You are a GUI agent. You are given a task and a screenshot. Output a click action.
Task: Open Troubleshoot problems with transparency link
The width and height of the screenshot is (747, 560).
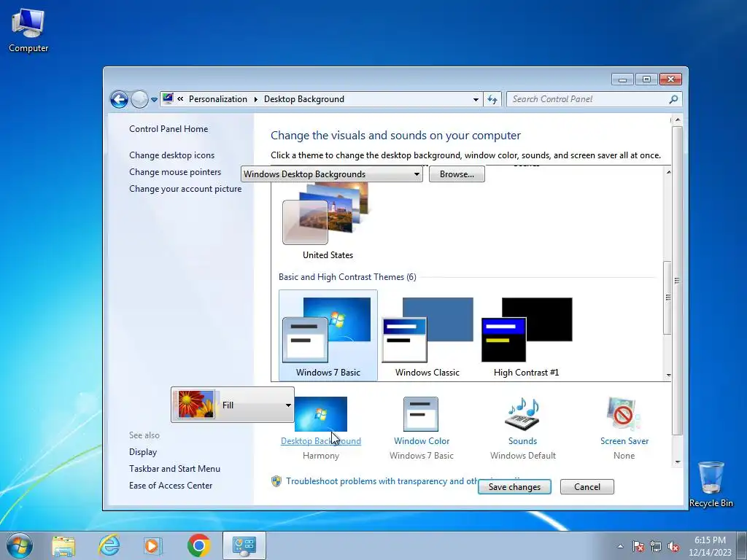coord(382,481)
